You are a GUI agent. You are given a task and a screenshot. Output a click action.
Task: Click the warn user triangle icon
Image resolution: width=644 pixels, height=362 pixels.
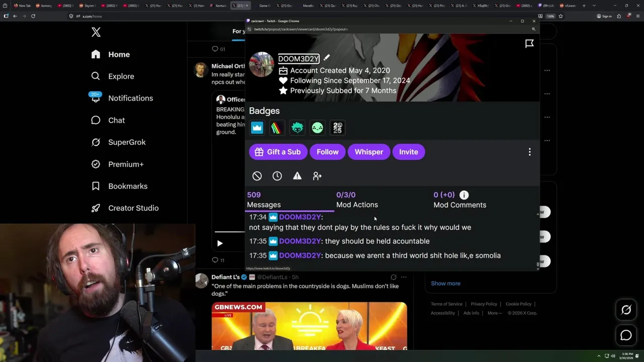point(297,176)
